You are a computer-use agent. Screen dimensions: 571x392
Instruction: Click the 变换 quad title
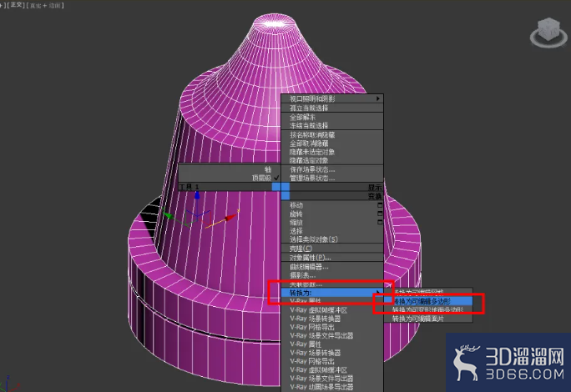(x=375, y=196)
